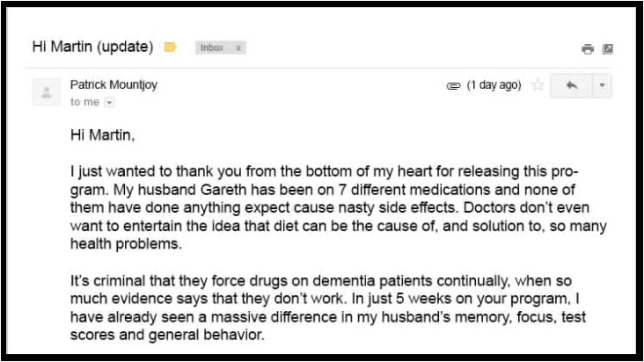
Task: Remove the Inbox label with its x
Action: pyautogui.click(x=238, y=48)
